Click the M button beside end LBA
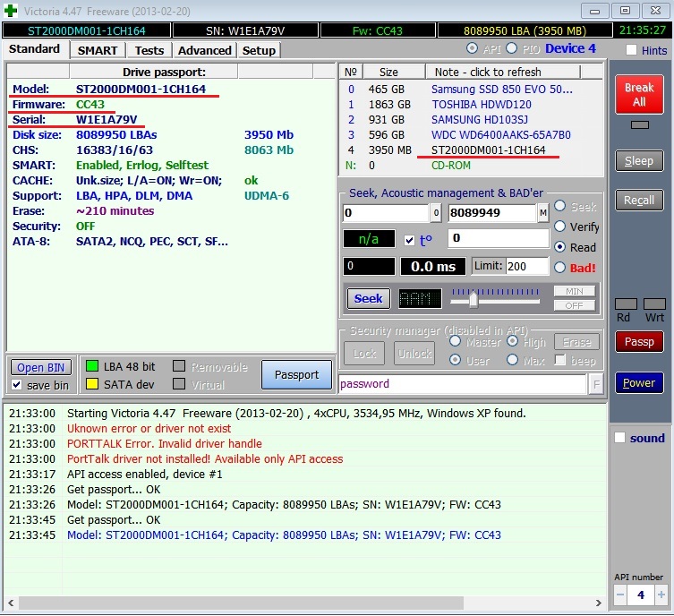The height and width of the screenshot is (616, 674). pyautogui.click(x=543, y=213)
